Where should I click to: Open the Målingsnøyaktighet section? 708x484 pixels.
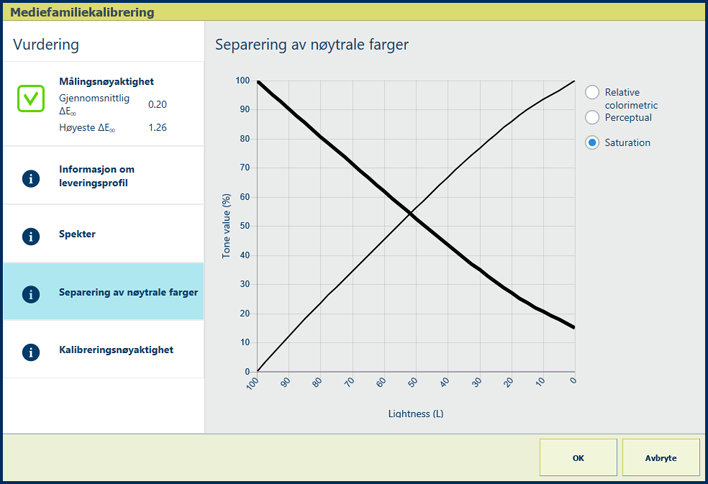(104, 104)
